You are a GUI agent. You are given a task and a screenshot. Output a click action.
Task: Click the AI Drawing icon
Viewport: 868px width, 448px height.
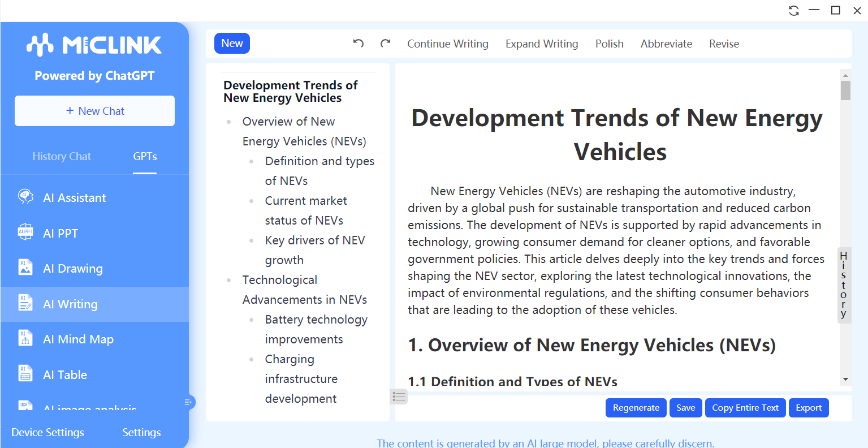pos(25,268)
